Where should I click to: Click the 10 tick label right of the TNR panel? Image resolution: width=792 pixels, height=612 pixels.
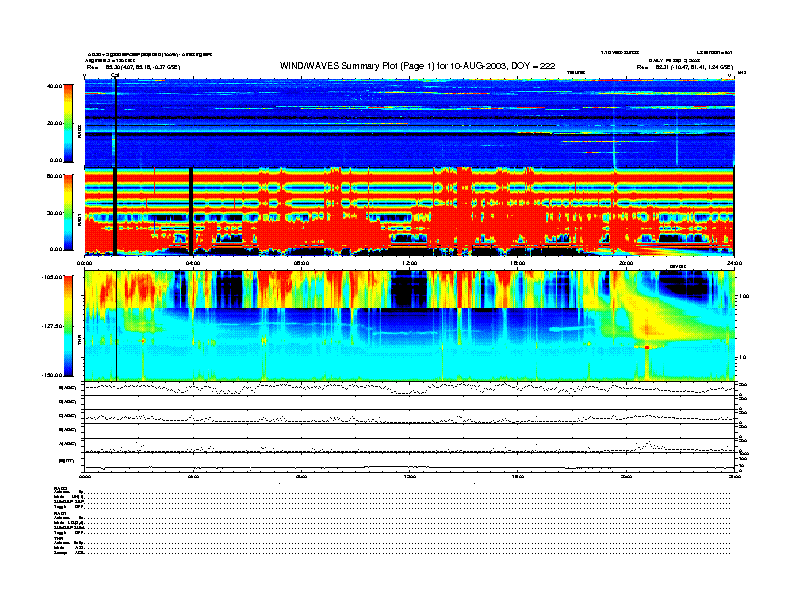tap(742, 357)
